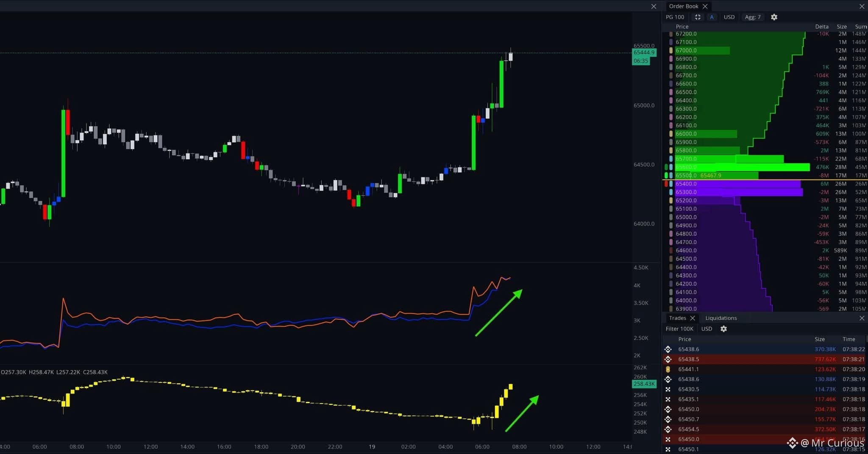868x454 pixels.
Task: Select the 370.38K trade at 07:38:22
Action: point(764,349)
